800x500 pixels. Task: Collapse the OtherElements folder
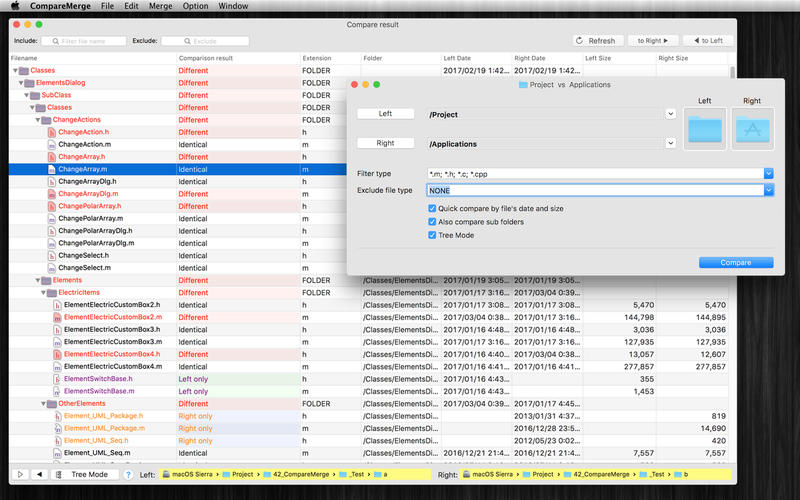pyautogui.click(x=43, y=404)
